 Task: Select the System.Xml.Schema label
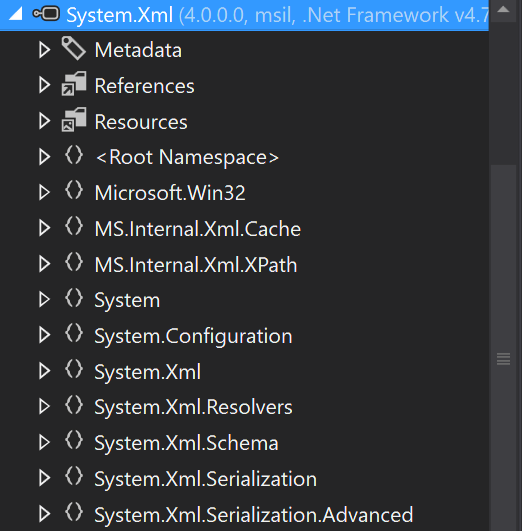click(x=186, y=443)
